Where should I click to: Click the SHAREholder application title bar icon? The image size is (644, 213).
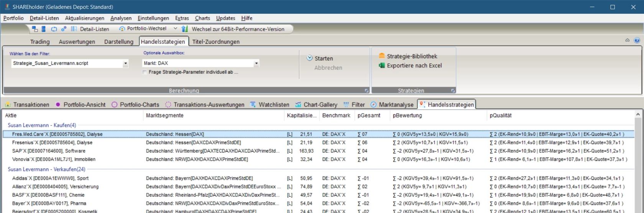pyautogui.click(x=7, y=7)
